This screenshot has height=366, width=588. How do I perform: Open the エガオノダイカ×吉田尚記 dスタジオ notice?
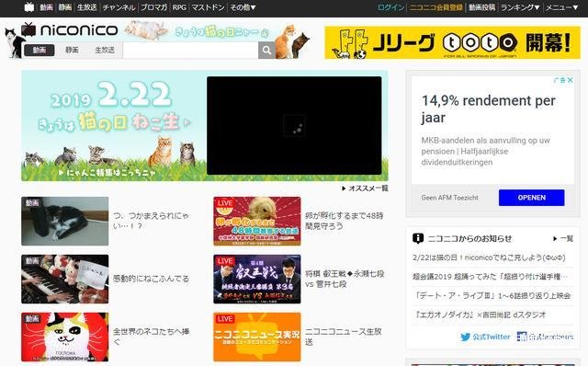480,315
